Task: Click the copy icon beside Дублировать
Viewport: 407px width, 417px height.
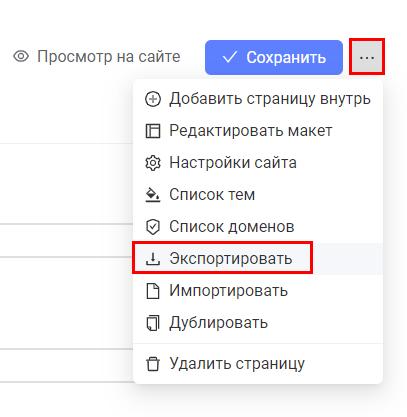Action: pos(153,323)
